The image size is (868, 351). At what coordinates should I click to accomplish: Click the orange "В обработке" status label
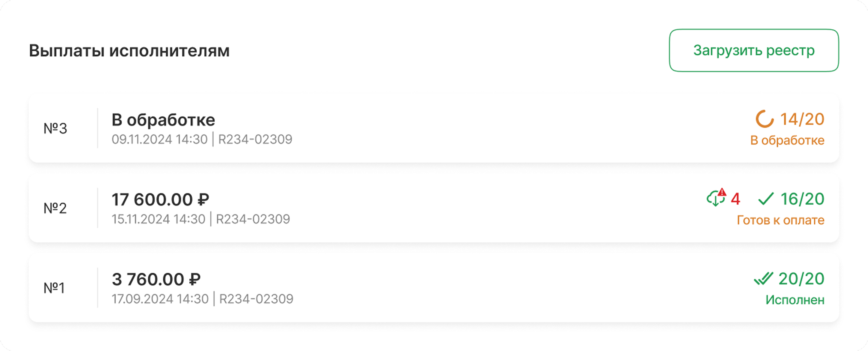coord(787,140)
